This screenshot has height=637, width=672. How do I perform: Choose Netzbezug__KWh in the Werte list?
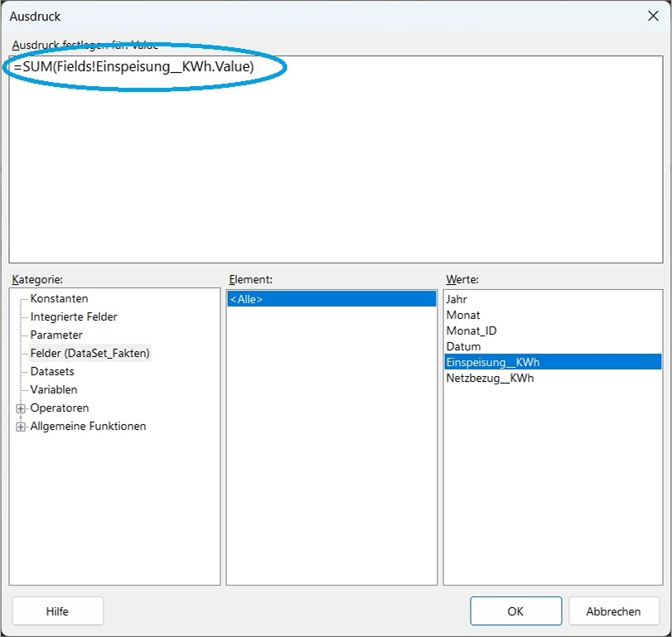pyautogui.click(x=490, y=378)
